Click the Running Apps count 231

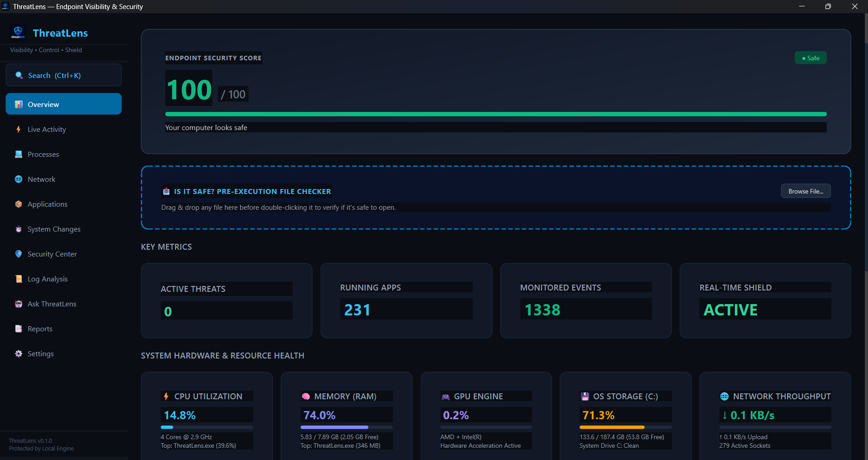click(x=357, y=310)
